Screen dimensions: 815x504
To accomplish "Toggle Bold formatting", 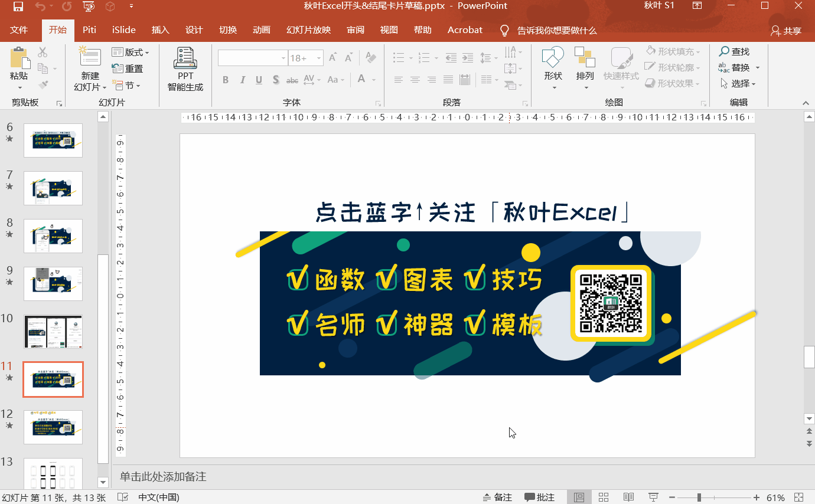I will [x=226, y=80].
